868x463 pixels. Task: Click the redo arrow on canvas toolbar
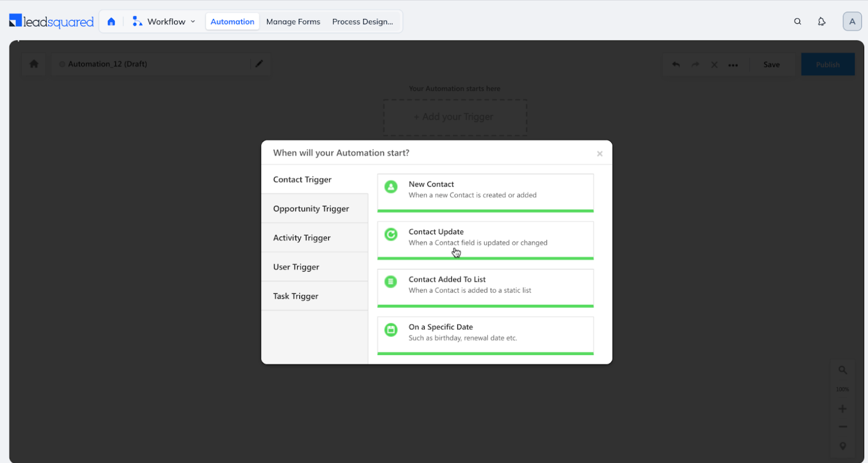click(695, 64)
